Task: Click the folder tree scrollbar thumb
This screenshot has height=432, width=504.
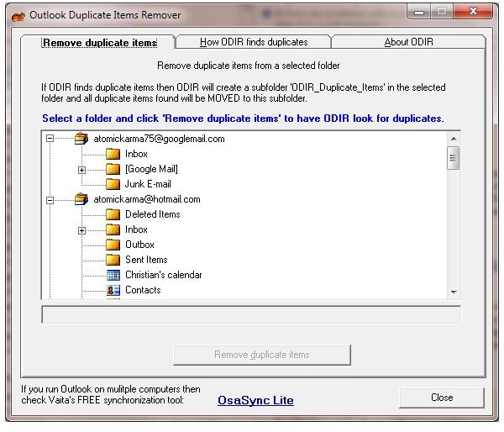Action: pos(454,158)
